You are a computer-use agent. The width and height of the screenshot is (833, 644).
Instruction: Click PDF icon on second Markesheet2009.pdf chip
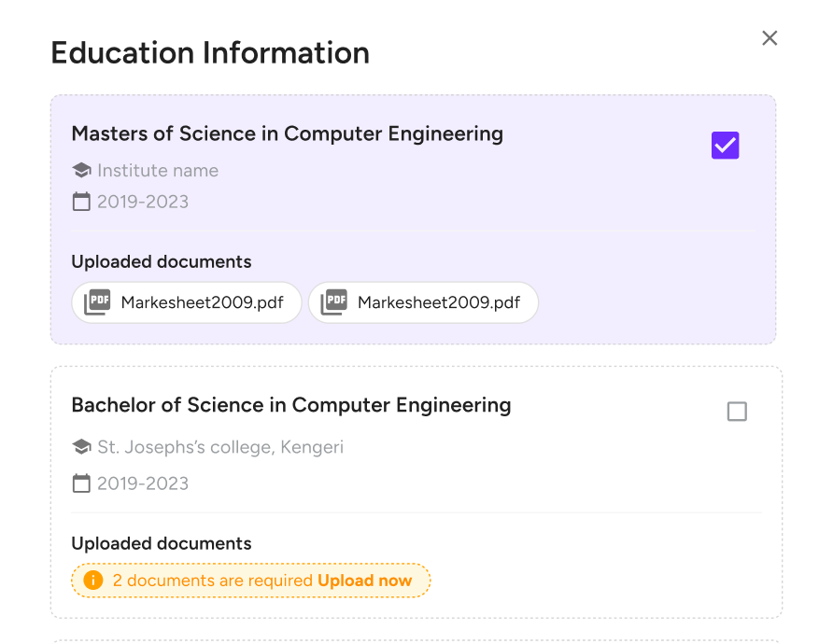[x=333, y=302]
